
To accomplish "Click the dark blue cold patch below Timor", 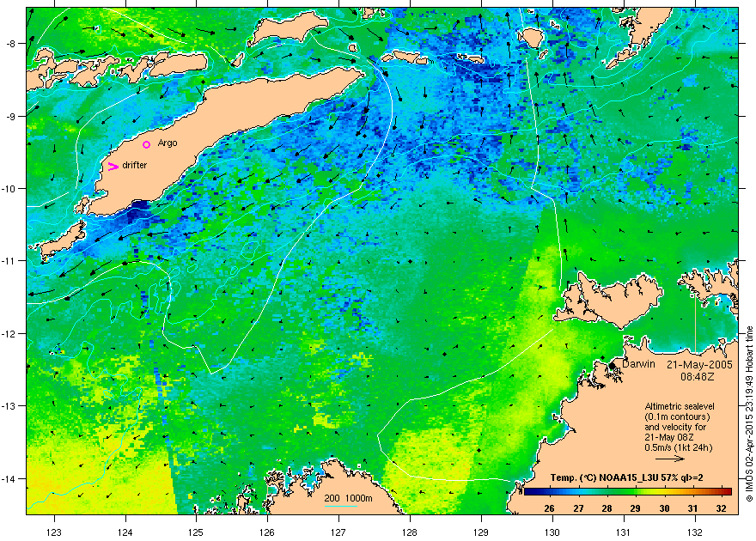I will pyautogui.click(x=135, y=211).
